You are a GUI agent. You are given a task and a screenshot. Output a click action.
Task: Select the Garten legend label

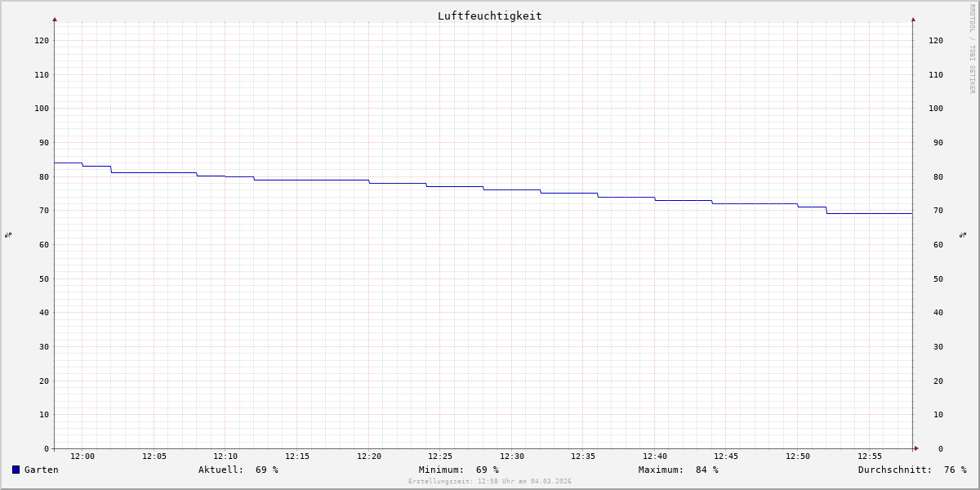[x=42, y=470]
